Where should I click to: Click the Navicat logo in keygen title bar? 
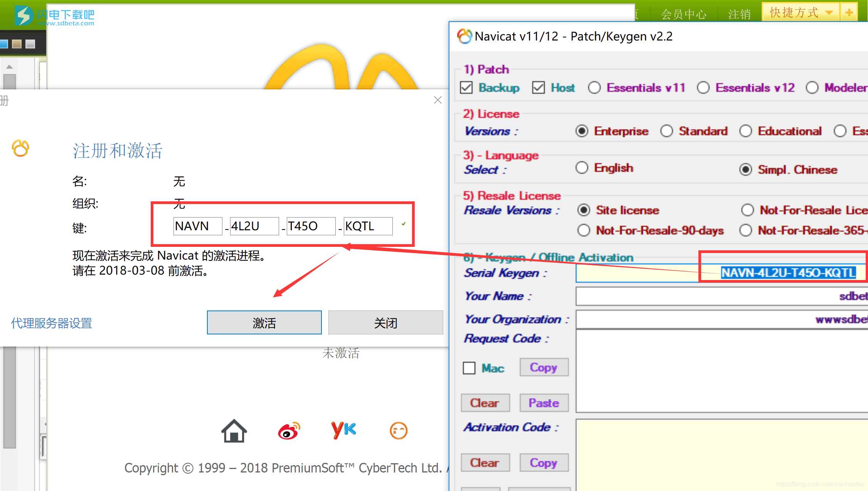pyautogui.click(x=464, y=36)
